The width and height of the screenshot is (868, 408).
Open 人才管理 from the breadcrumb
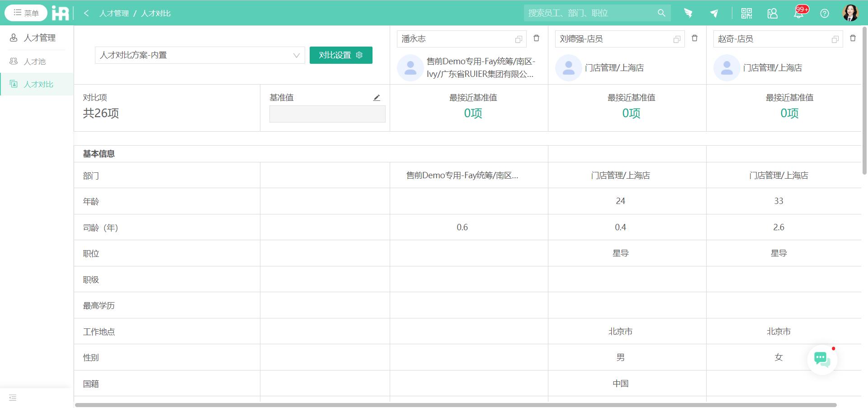tap(114, 13)
